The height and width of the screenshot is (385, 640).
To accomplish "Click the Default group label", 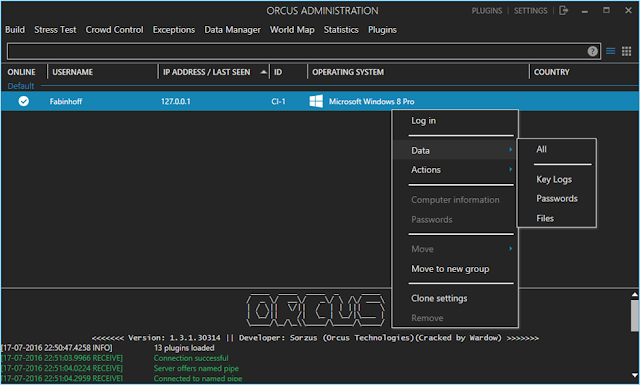I will coord(20,86).
